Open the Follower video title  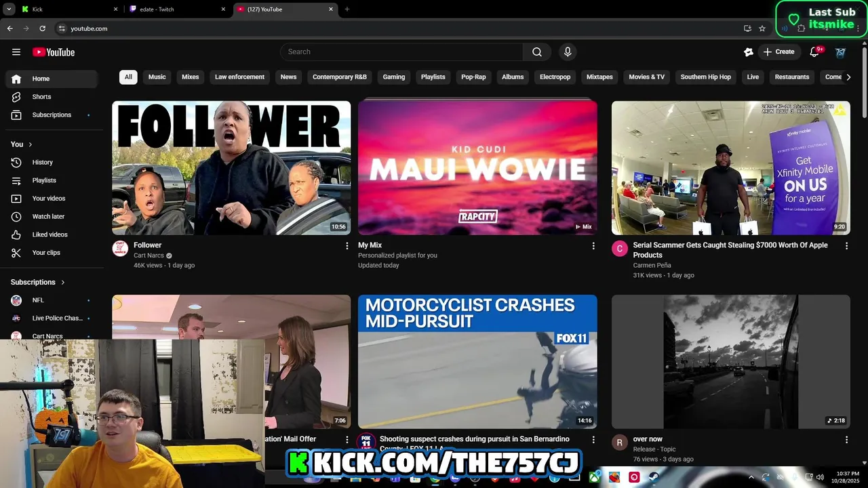coord(148,245)
